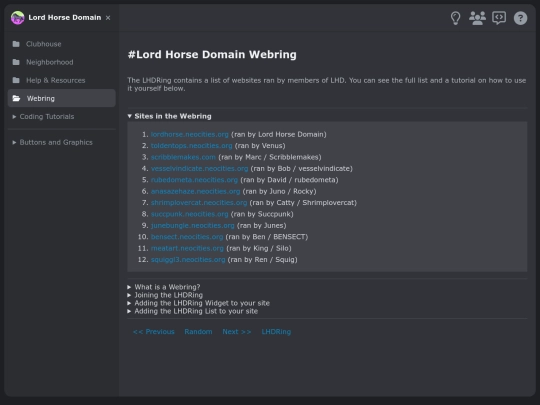
Task: Open the question mark help icon
Action: [520, 18]
